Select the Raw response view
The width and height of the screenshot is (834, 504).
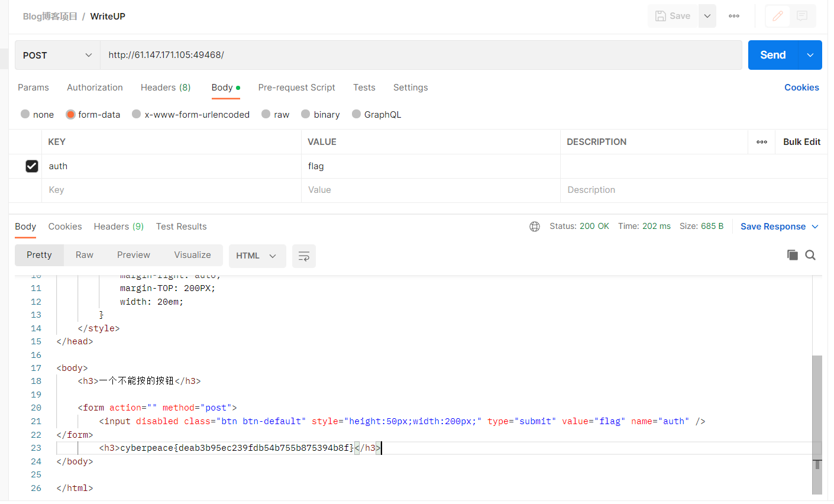tap(85, 255)
